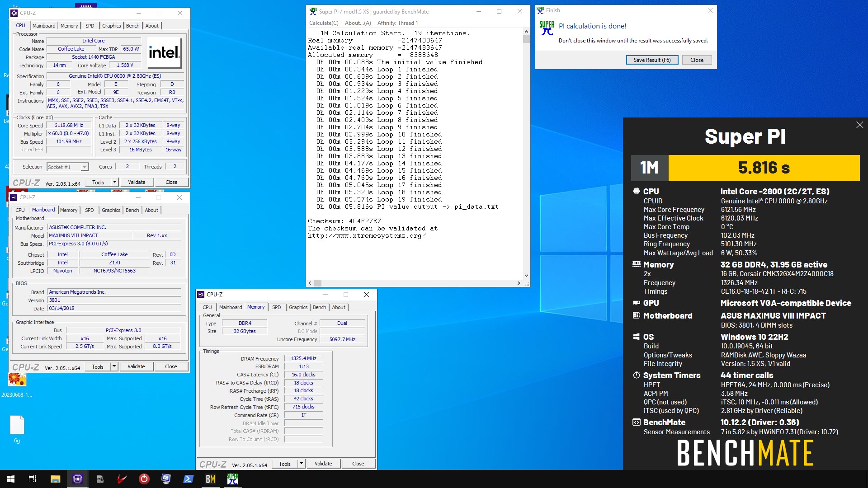Click Checksum: 404F27E7 line

point(344,221)
